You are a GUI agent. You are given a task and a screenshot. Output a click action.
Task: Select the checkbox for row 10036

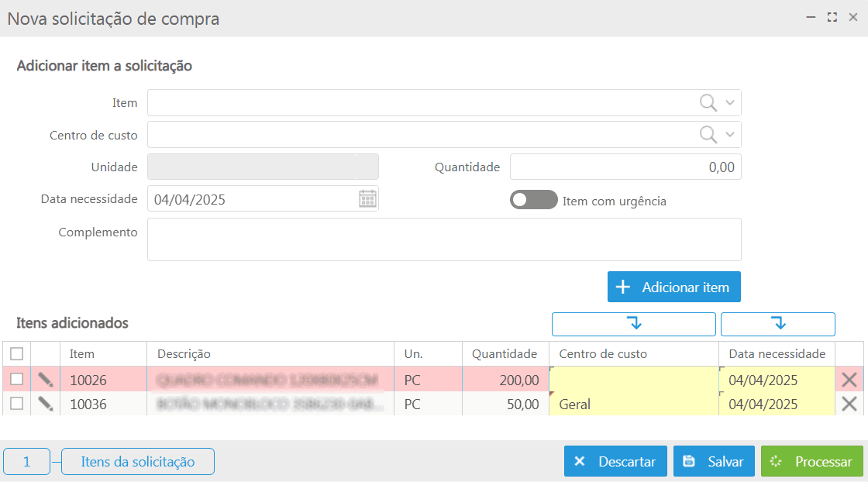click(x=18, y=404)
